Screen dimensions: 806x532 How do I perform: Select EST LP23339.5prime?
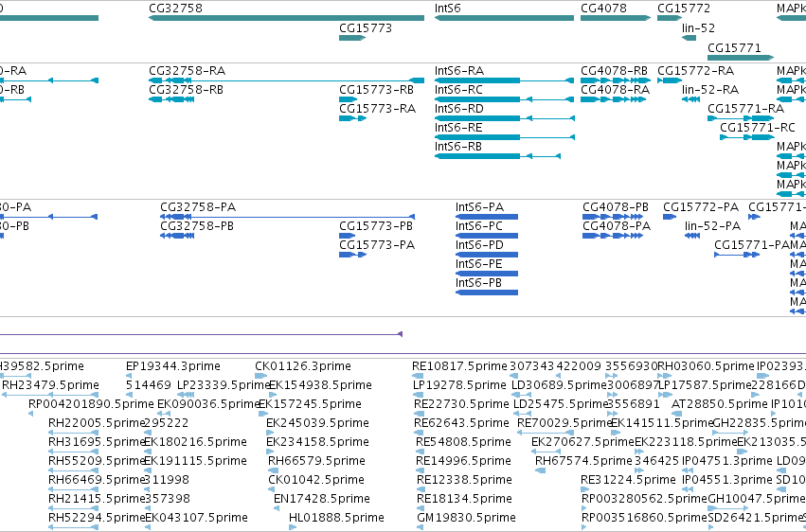tap(224, 385)
